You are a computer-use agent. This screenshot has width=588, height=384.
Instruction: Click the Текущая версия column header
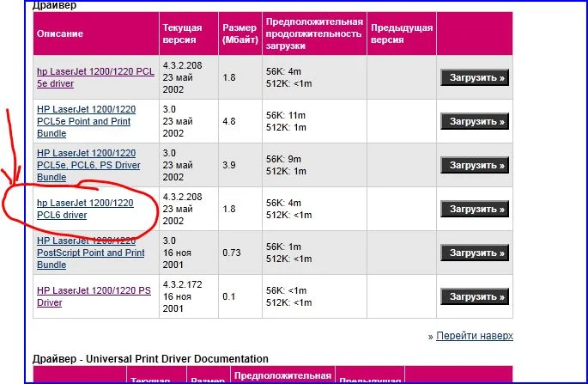(x=189, y=34)
